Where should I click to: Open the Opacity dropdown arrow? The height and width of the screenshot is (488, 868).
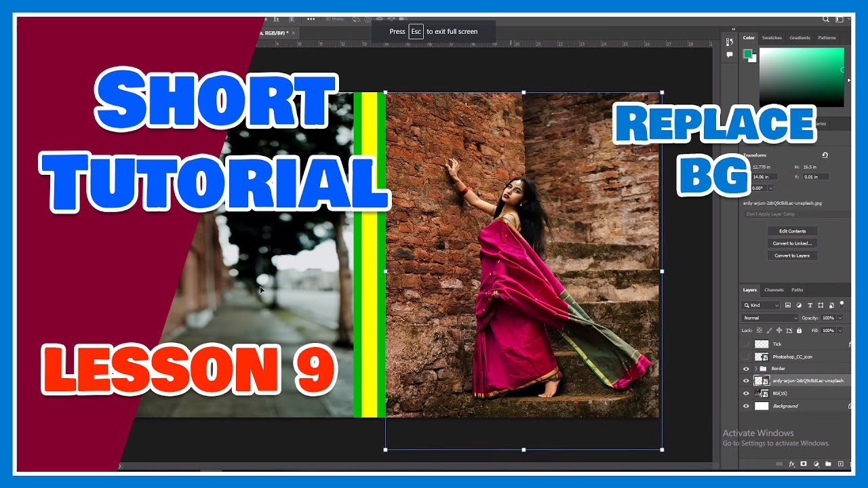tap(840, 318)
